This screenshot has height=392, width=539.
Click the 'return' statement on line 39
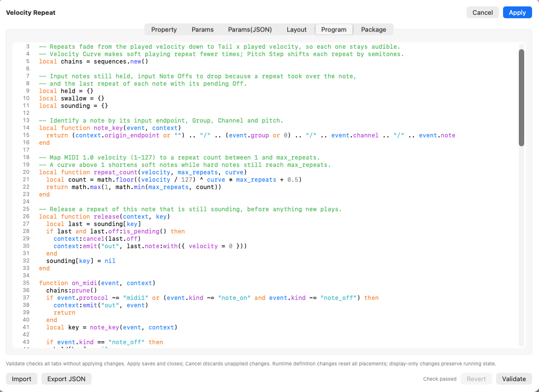tap(64, 313)
